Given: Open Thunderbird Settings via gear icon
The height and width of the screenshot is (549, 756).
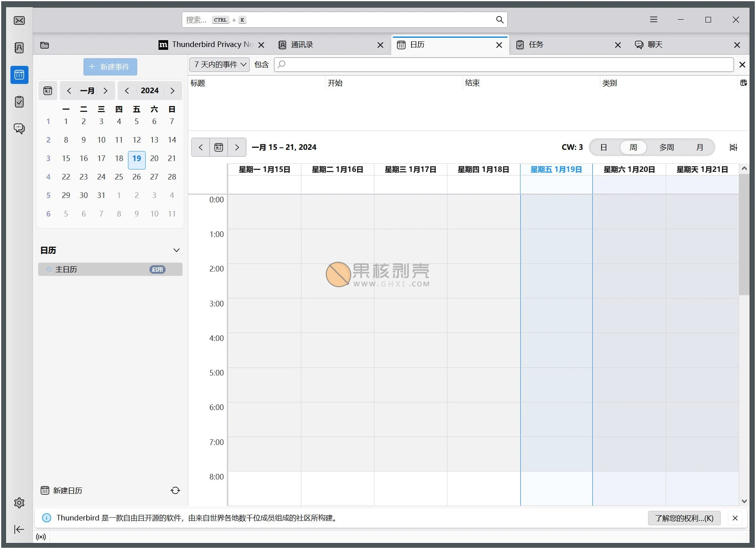Looking at the screenshot, I should point(19,502).
